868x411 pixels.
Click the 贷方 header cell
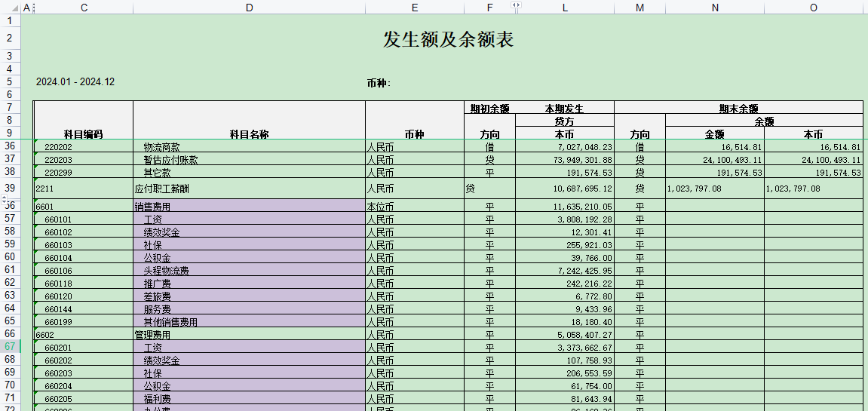[x=565, y=121]
